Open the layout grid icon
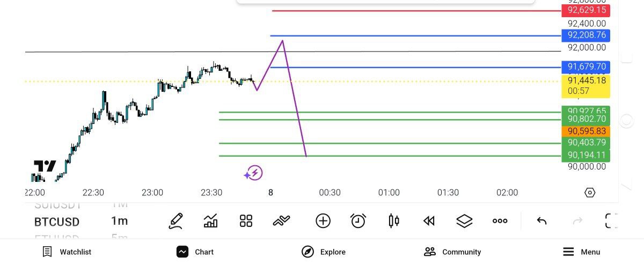Image resolution: width=644 pixels, height=265 pixels. coord(246,221)
